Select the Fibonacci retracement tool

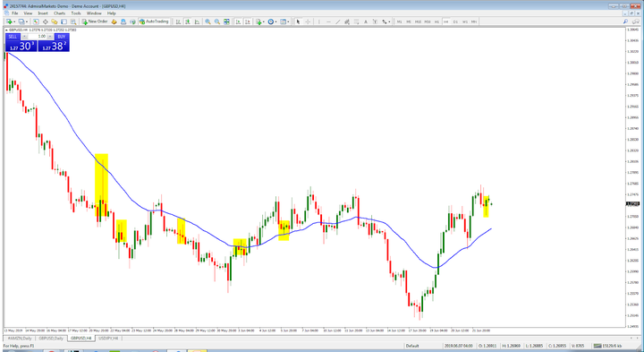click(356, 21)
